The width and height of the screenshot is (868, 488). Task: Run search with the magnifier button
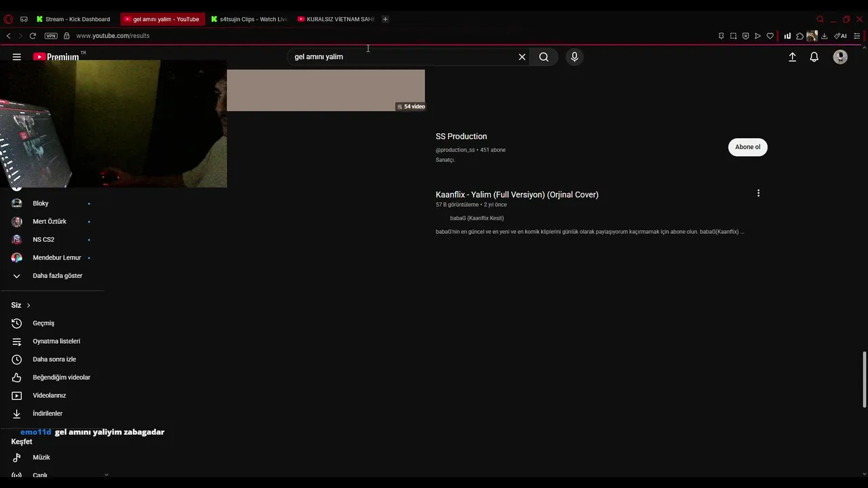click(x=544, y=57)
